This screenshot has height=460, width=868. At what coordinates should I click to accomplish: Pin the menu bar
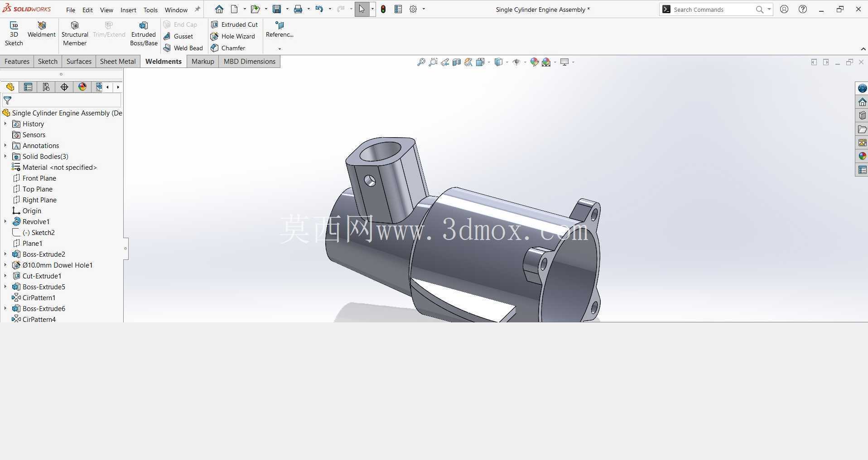[197, 9]
